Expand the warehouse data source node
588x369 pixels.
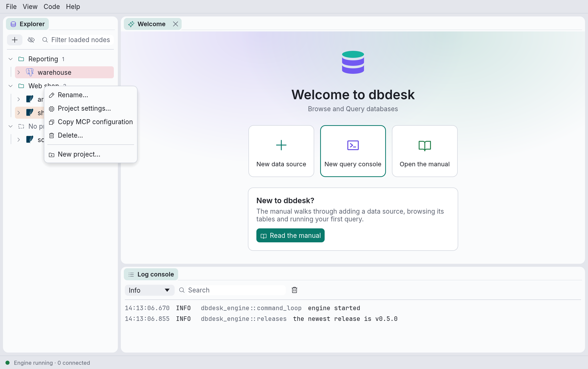(x=19, y=73)
